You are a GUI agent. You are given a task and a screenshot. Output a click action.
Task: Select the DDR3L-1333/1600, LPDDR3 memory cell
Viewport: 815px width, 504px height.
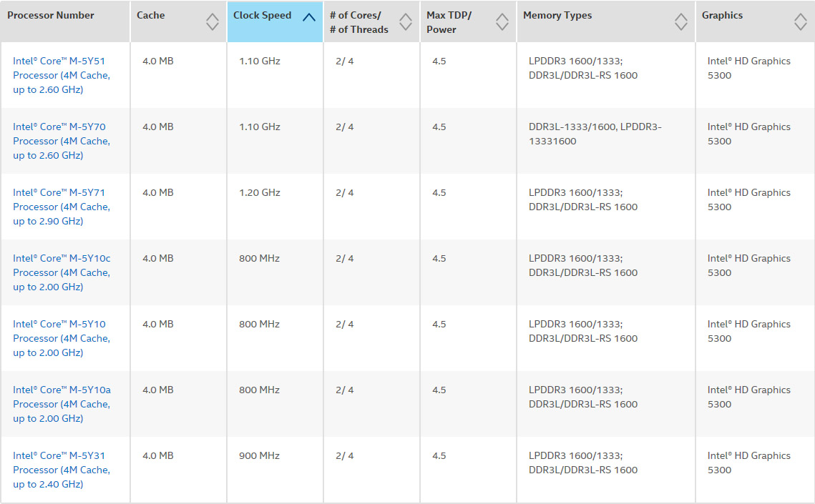595,134
